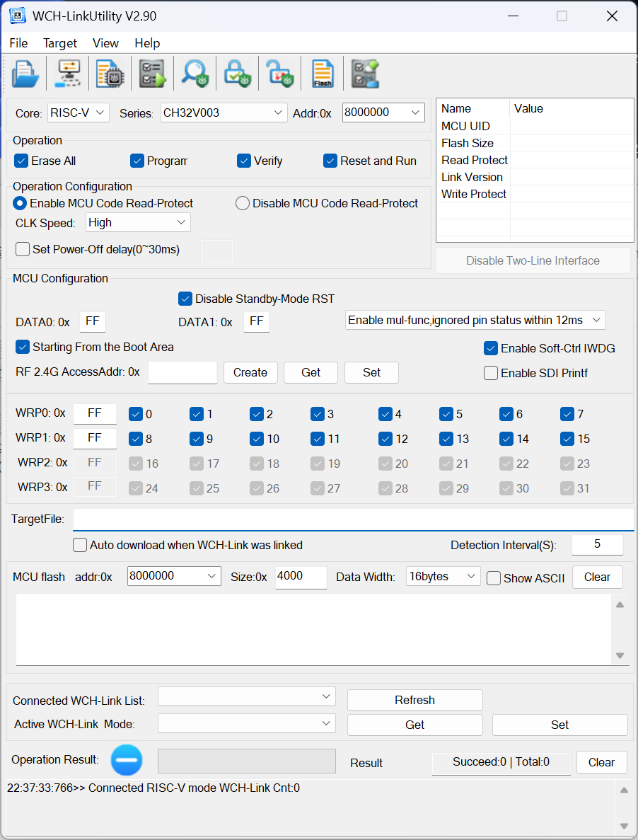Click the DATA1 hex input field
The width and height of the screenshot is (638, 840).
click(x=256, y=321)
